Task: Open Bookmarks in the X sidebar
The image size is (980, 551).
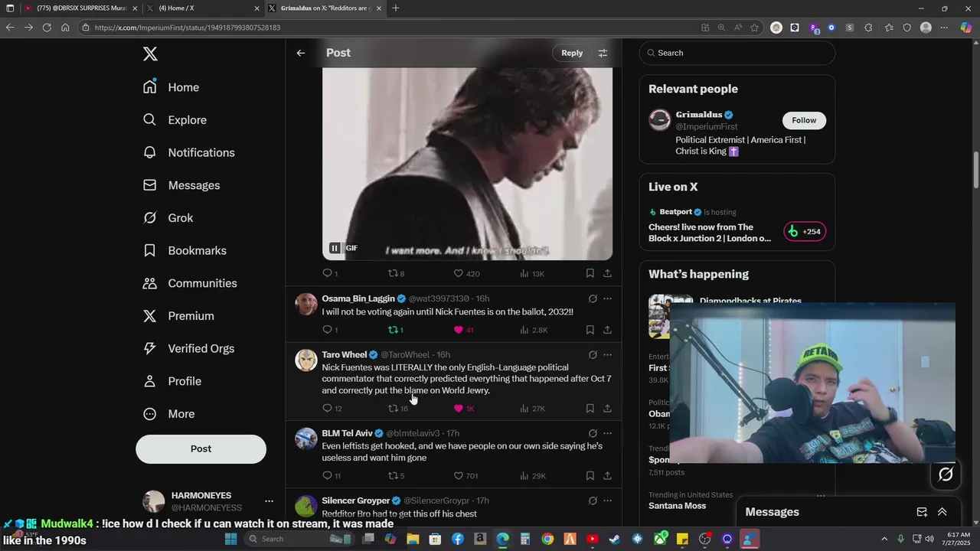Action: pos(185,250)
